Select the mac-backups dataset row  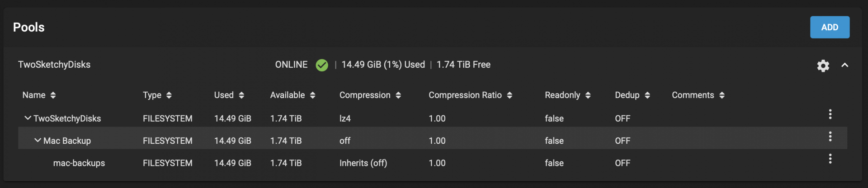click(433, 163)
